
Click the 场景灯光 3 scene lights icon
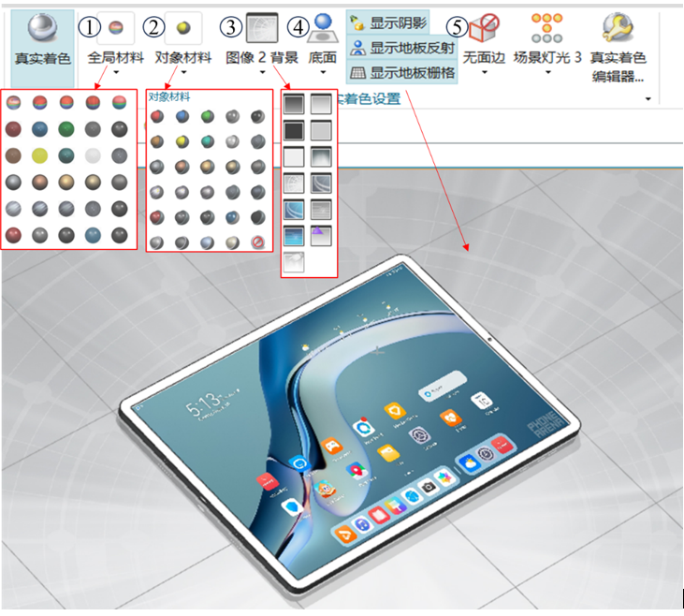[547, 28]
